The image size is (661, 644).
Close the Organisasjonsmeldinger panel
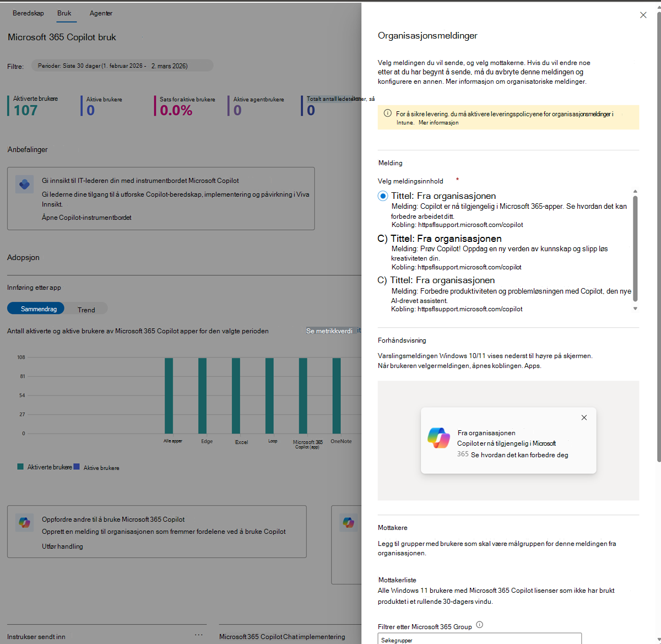(643, 15)
